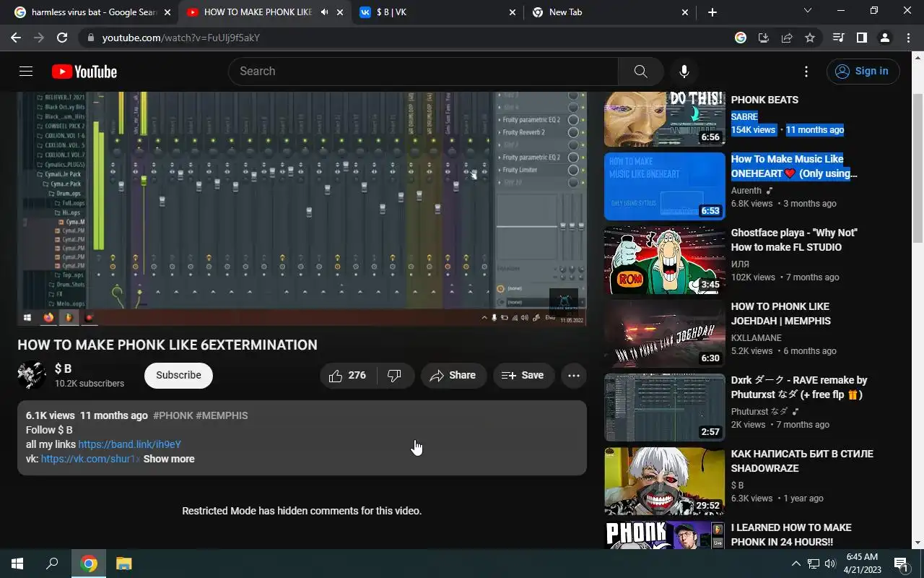Save video to a playlist

pos(523,376)
